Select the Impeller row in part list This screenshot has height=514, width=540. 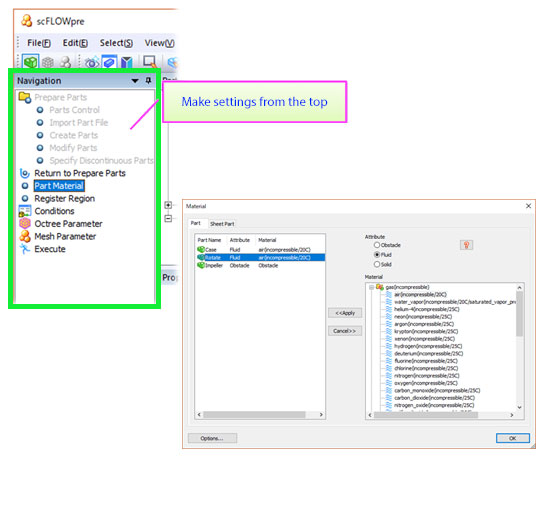tap(260, 265)
